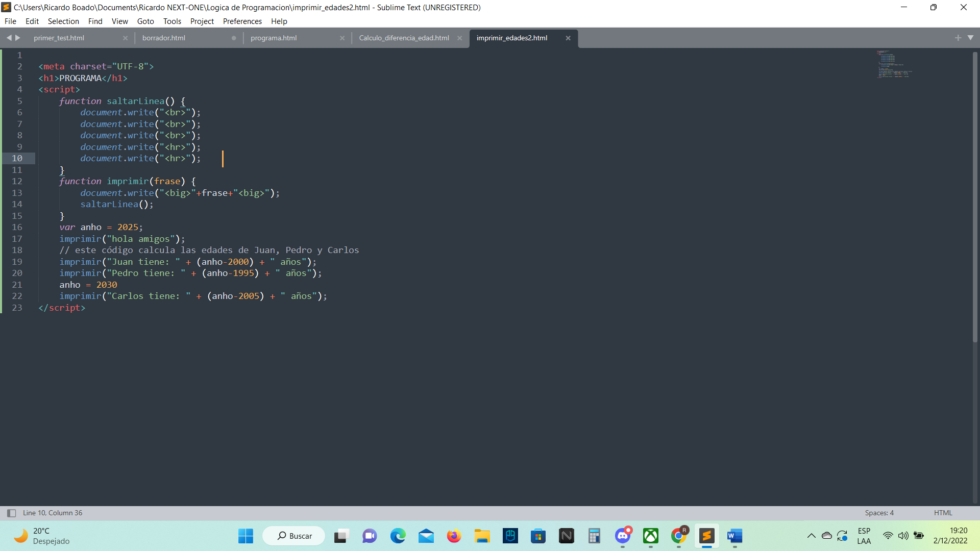The image size is (980, 551).
Task: Switch to the programa.html tab
Action: (x=274, y=38)
